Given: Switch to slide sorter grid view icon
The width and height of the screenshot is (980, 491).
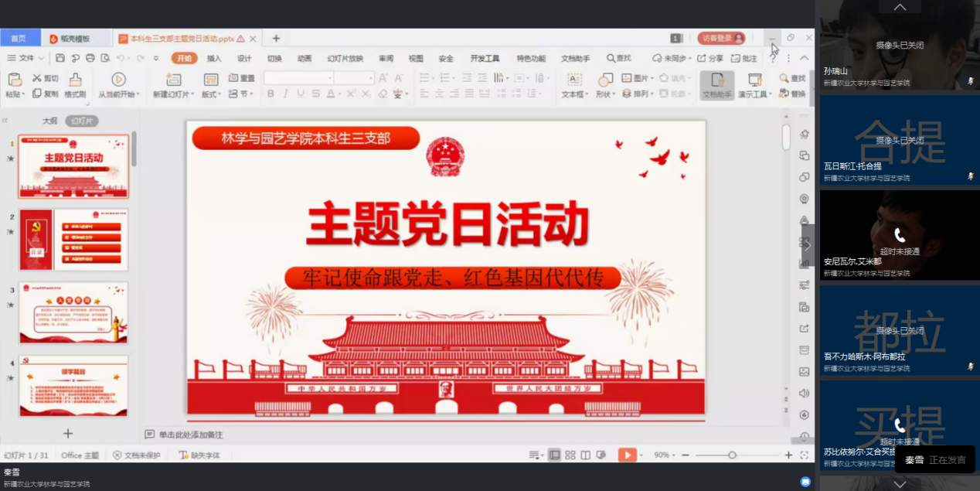Looking at the screenshot, I should [570, 455].
